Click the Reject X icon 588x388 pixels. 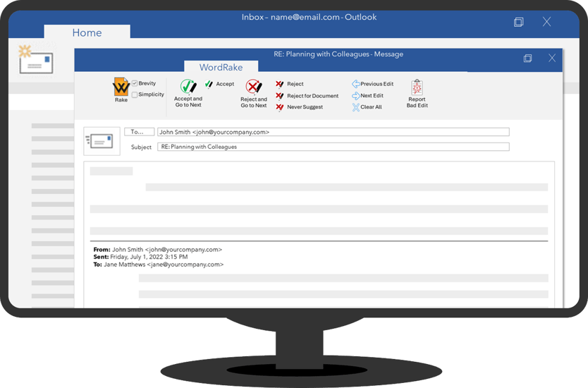(280, 84)
